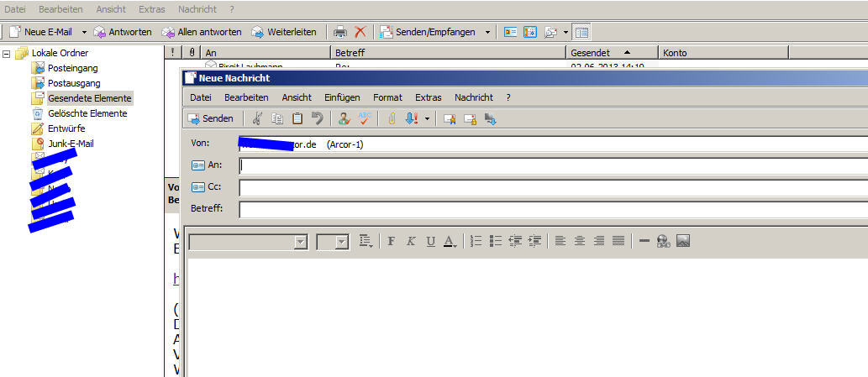Encrypt the message with lock icon
This screenshot has height=377, width=868.
(x=470, y=119)
